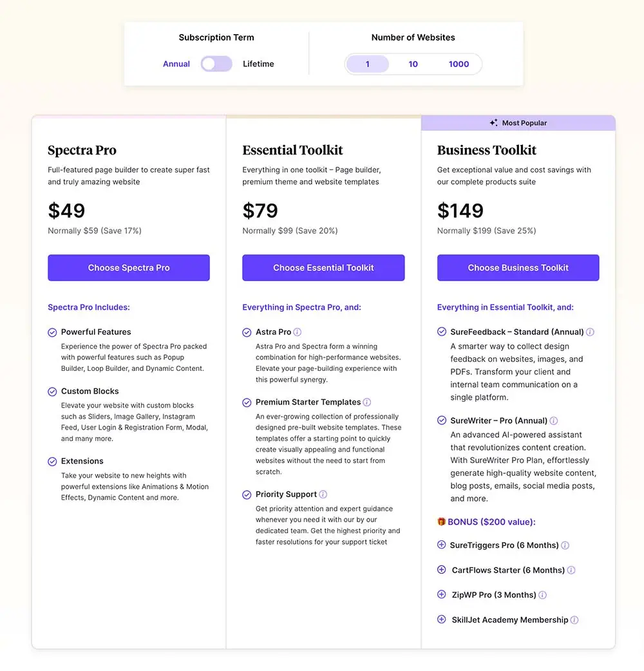The image size is (644, 671).
Task: Click the Choose Business Toolkit button
Action: (518, 268)
